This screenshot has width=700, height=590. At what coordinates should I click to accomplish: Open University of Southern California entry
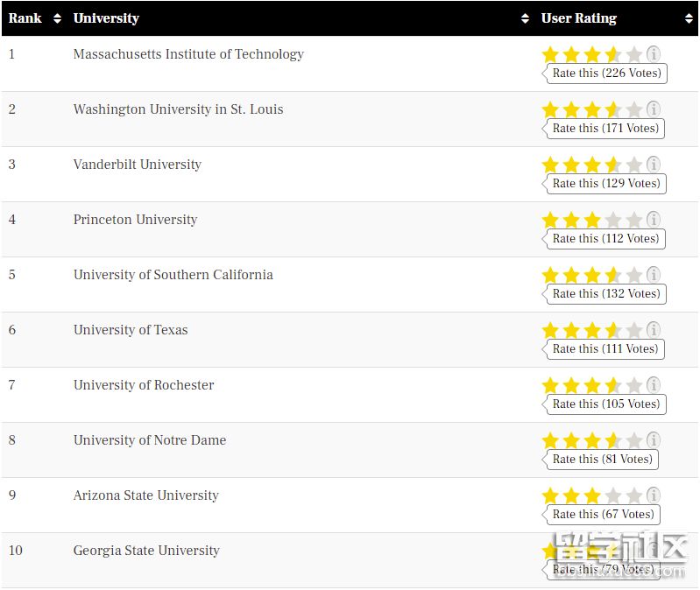[x=173, y=275]
